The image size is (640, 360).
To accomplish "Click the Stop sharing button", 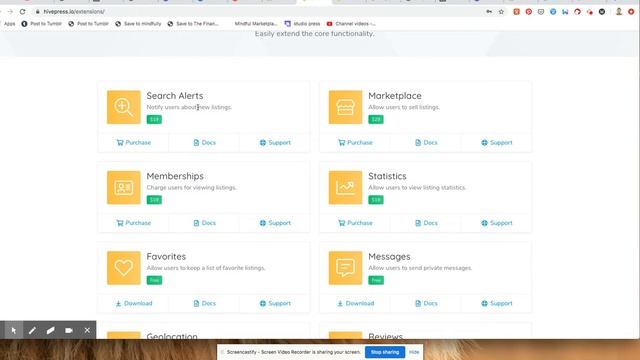I will click(385, 352).
